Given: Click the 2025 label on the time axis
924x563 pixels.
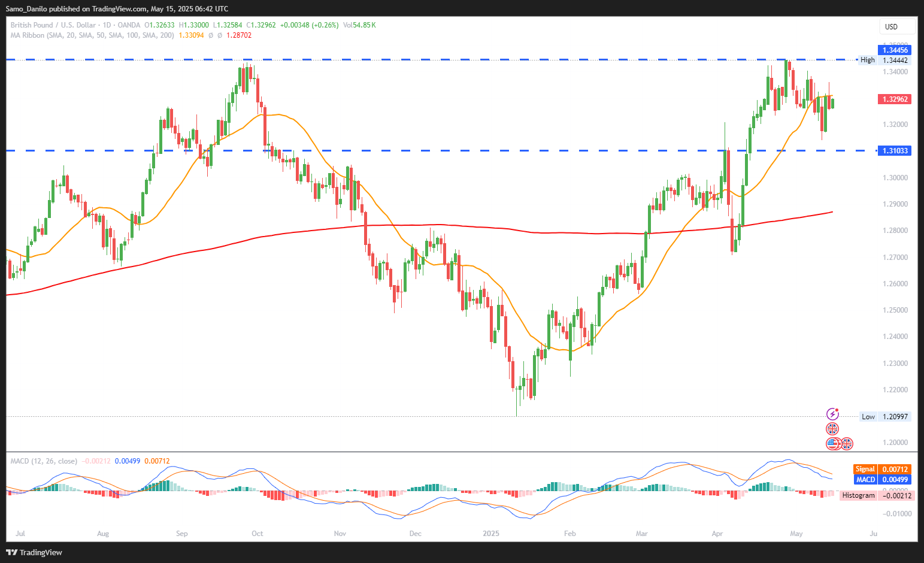Looking at the screenshot, I should 490,534.
